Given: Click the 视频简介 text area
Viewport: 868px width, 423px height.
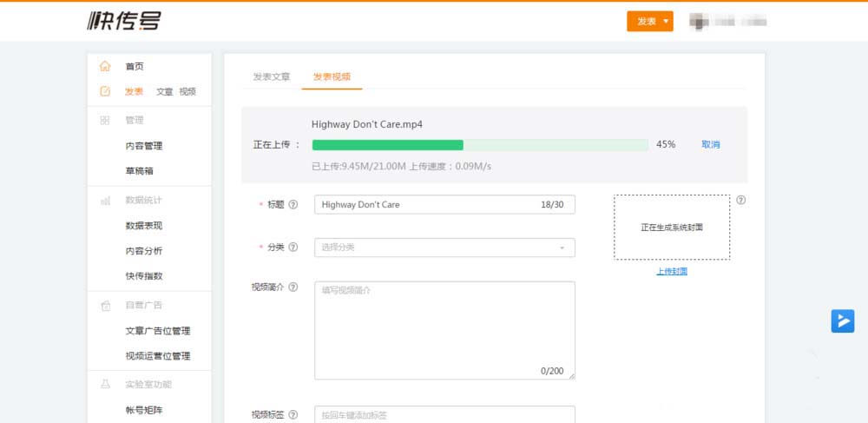Looking at the screenshot, I should pos(444,331).
